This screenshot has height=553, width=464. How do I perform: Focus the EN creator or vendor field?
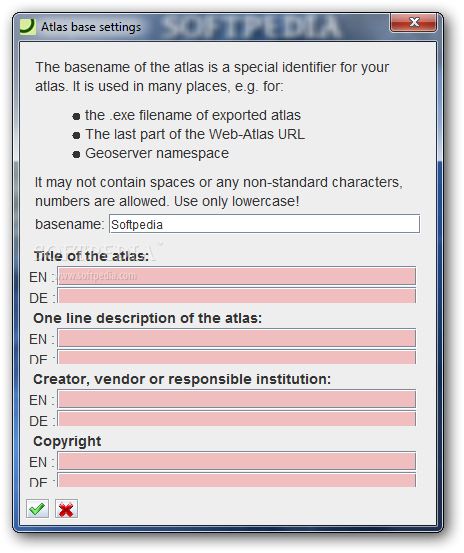pyautogui.click(x=237, y=399)
